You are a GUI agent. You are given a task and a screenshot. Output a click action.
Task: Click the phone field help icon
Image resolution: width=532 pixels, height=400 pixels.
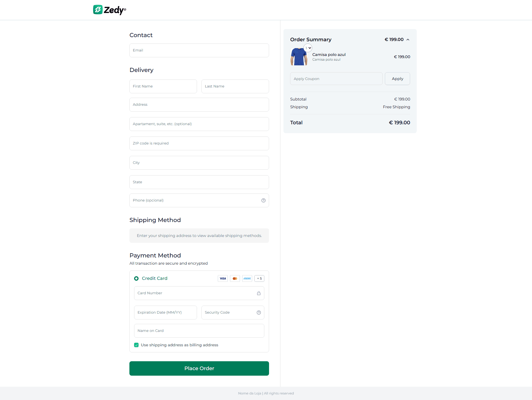click(x=263, y=200)
